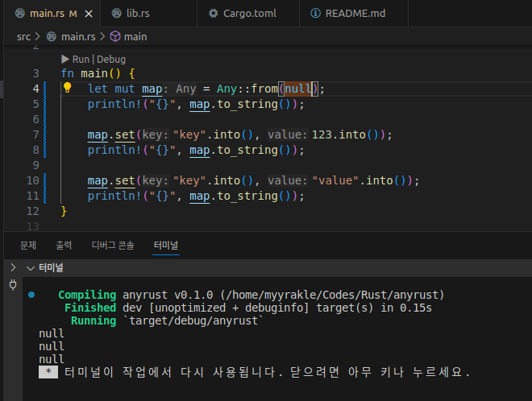Close the main.rs editor tab
Screen dimensions: 532x401
[x=87, y=14]
